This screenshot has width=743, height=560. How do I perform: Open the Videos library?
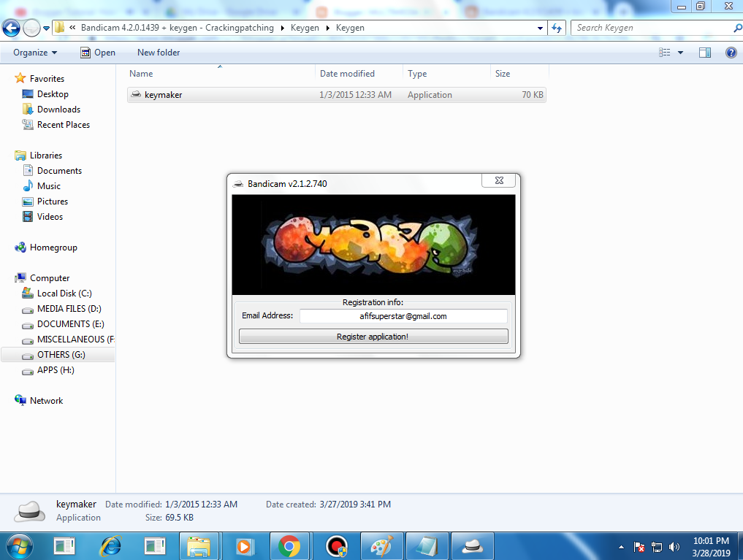click(x=50, y=217)
